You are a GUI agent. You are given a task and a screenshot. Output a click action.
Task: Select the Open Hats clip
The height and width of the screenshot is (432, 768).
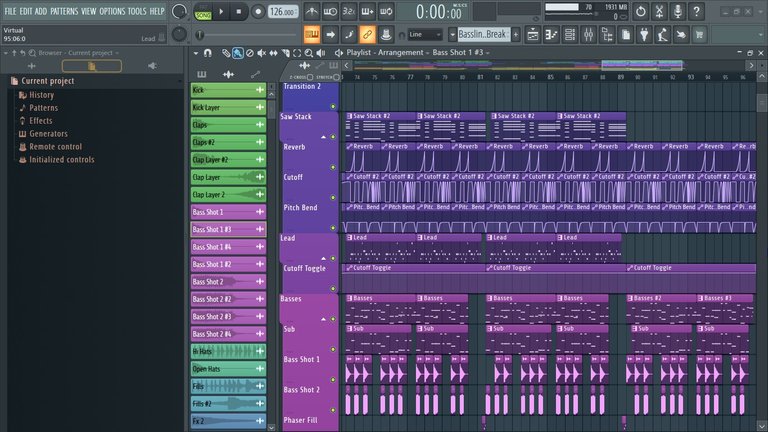[x=228, y=369]
